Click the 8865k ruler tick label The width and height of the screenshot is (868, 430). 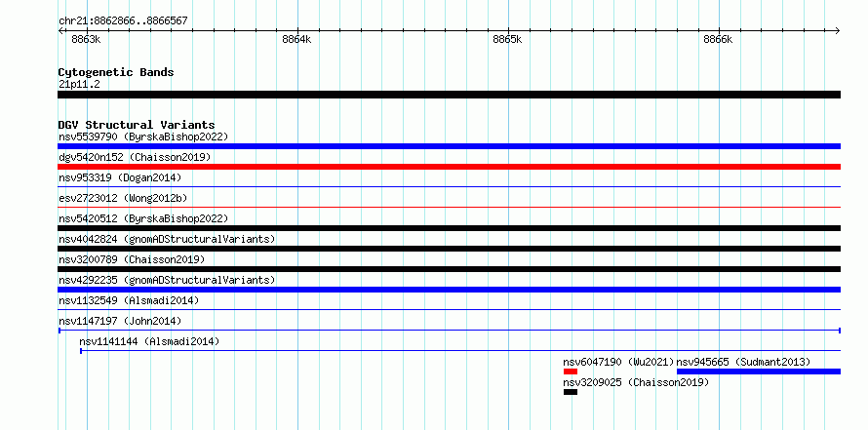tap(507, 39)
